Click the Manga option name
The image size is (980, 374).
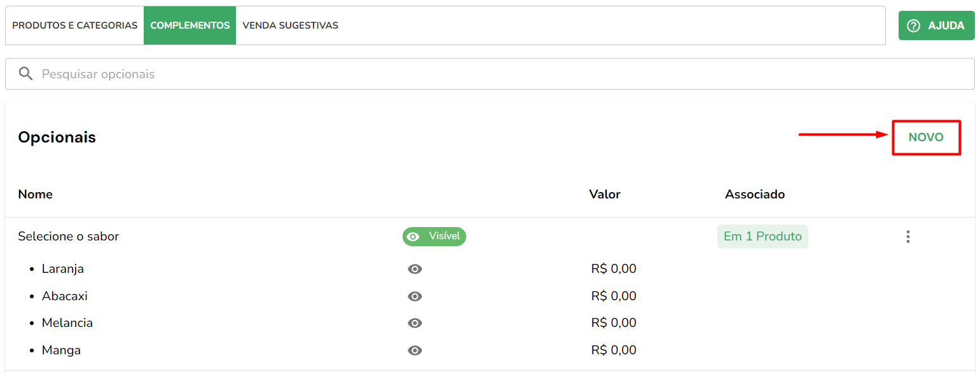coord(61,350)
